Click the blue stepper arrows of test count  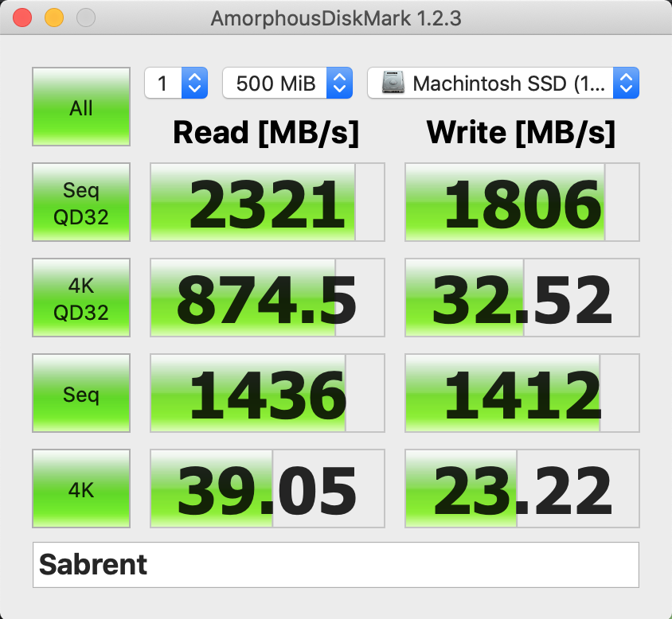click(x=195, y=83)
